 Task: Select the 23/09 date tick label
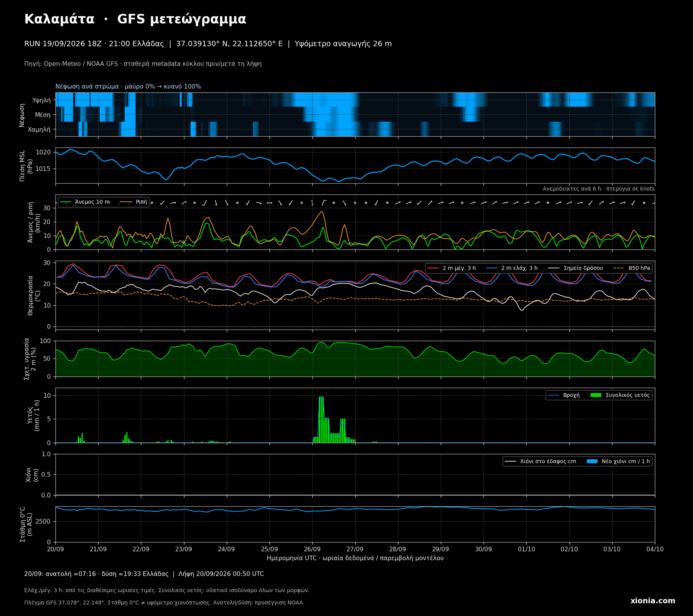pos(184,549)
